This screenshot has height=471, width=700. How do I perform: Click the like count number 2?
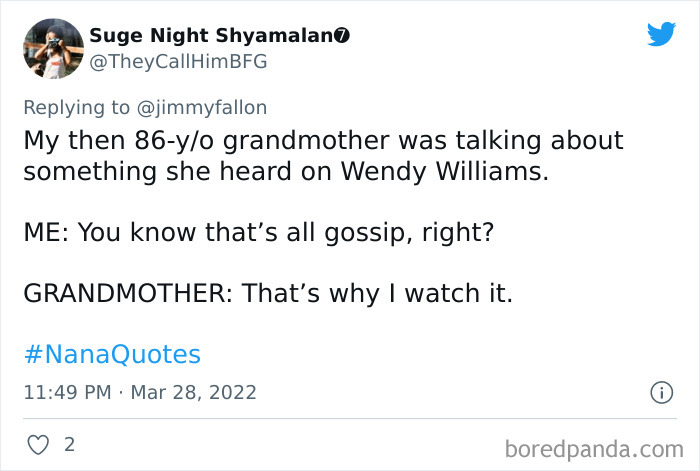tap(69, 443)
